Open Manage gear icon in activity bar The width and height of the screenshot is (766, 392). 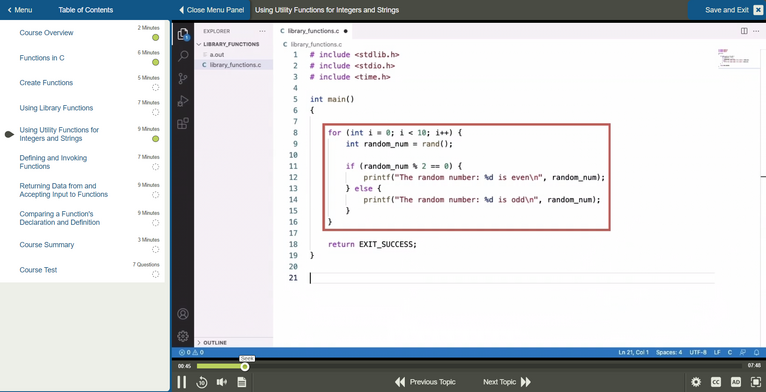[x=183, y=336]
